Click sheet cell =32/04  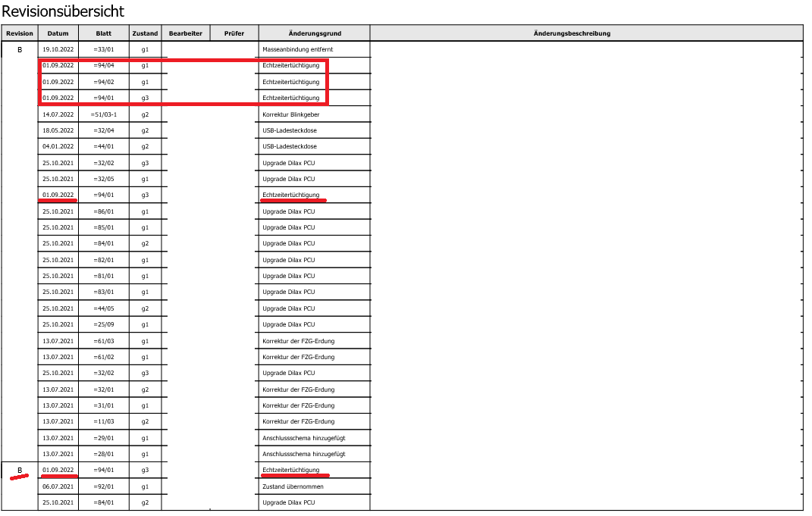click(x=104, y=130)
